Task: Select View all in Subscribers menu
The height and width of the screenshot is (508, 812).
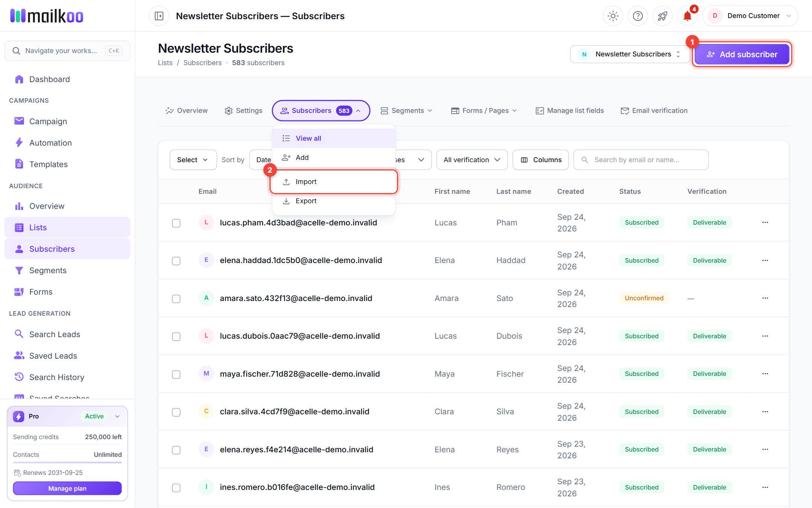Action: click(x=334, y=138)
